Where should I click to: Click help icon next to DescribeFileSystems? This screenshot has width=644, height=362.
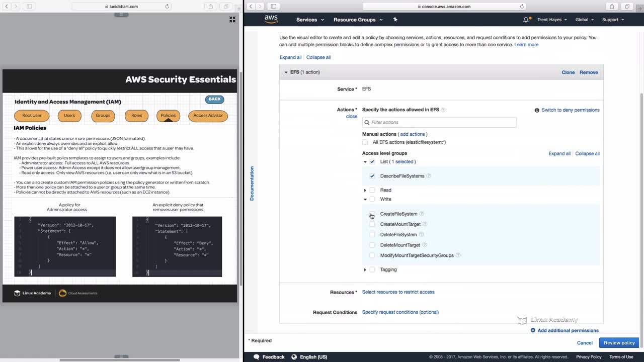tap(429, 176)
